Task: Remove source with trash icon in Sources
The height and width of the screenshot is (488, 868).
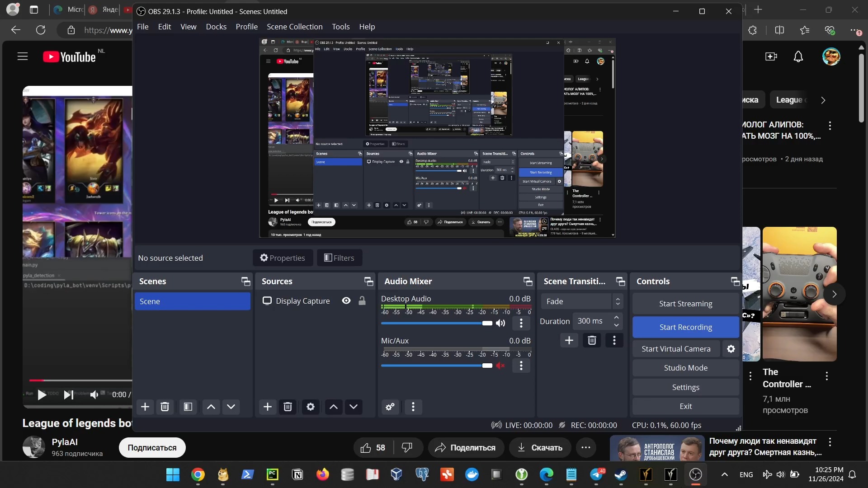Action: 288,407
